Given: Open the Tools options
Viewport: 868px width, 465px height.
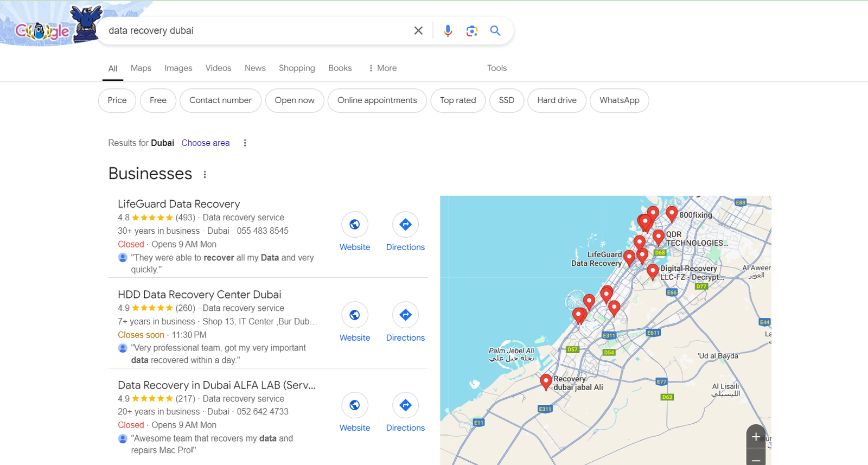Looking at the screenshot, I should point(497,68).
